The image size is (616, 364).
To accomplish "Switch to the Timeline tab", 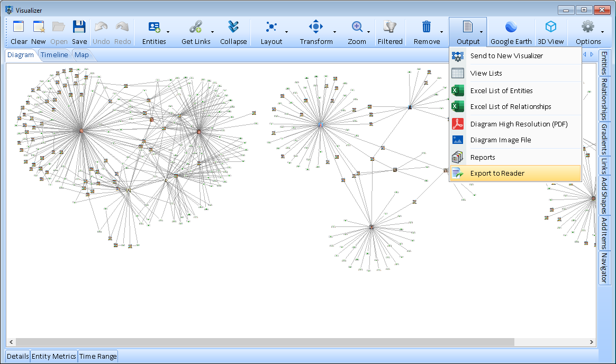I will click(x=54, y=54).
